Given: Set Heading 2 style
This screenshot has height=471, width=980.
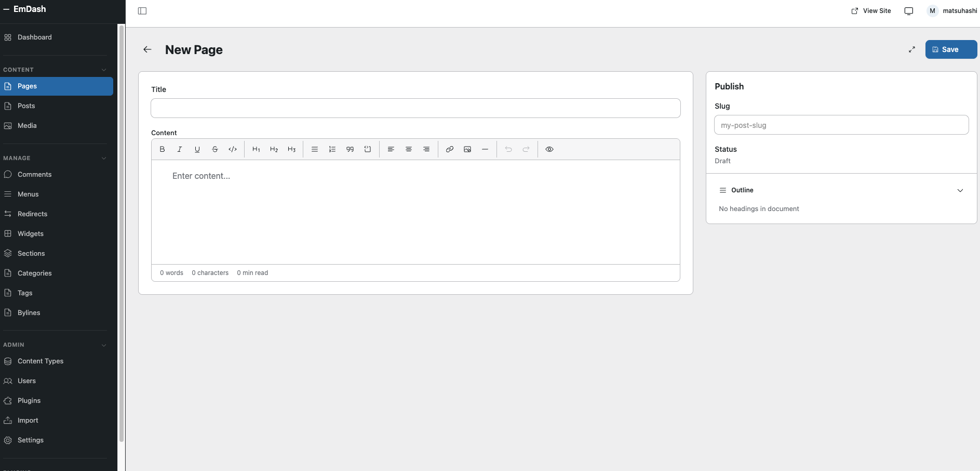Looking at the screenshot, I should (274, 149).
